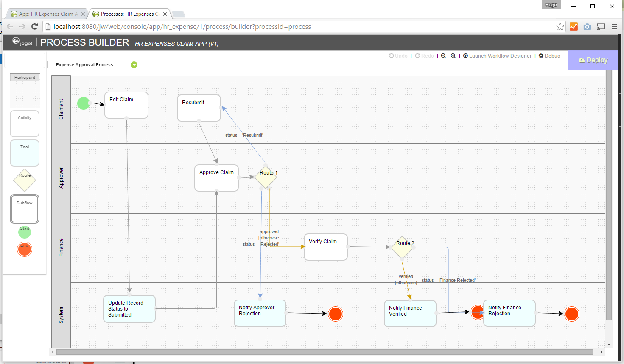Select the System swimlane header
The width and height of the screenshot is (624, 364).
tap(61, 315)
